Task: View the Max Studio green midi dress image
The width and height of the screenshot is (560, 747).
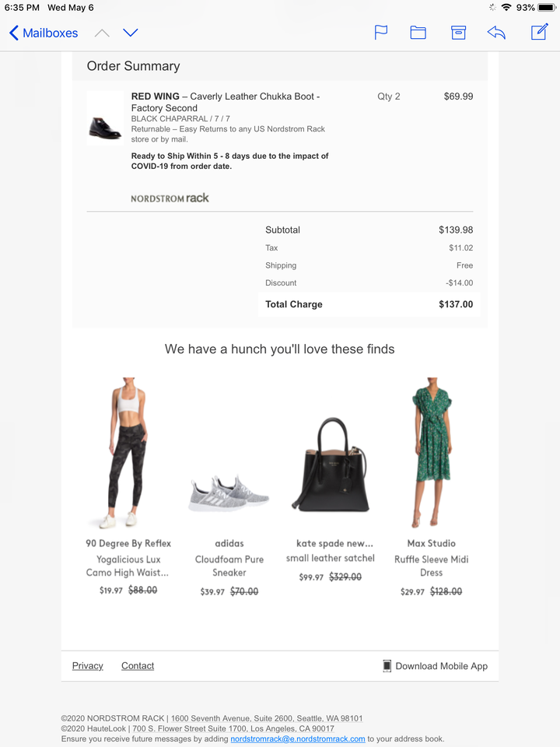Action: tap(432, 452)
